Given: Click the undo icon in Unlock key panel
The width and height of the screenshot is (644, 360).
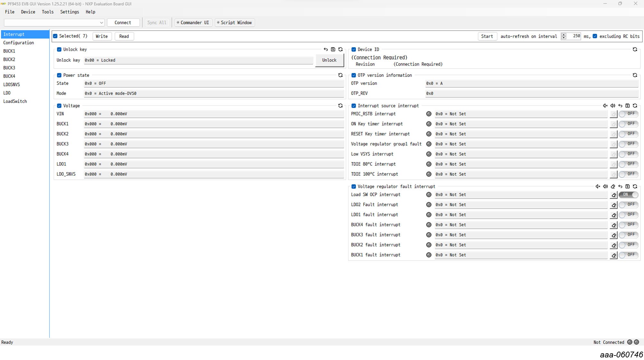Looking at the screenshot, I should 325,49.
